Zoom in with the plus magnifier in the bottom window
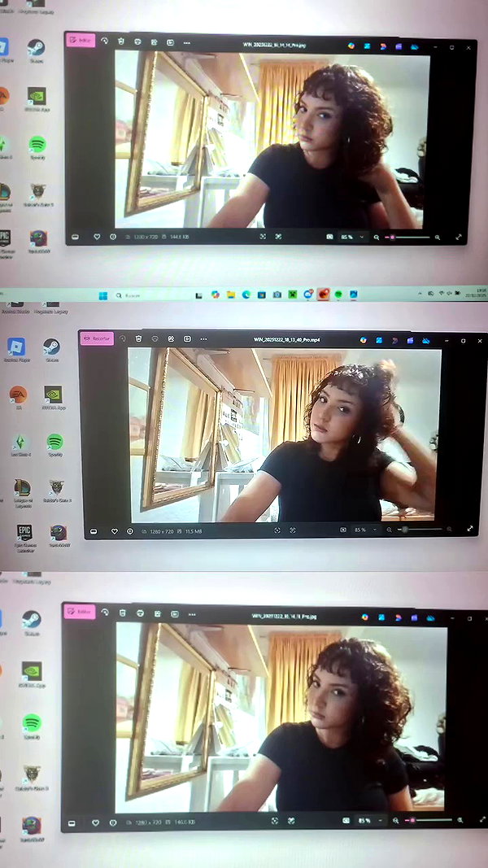488x868 pixels. point(460,820)
